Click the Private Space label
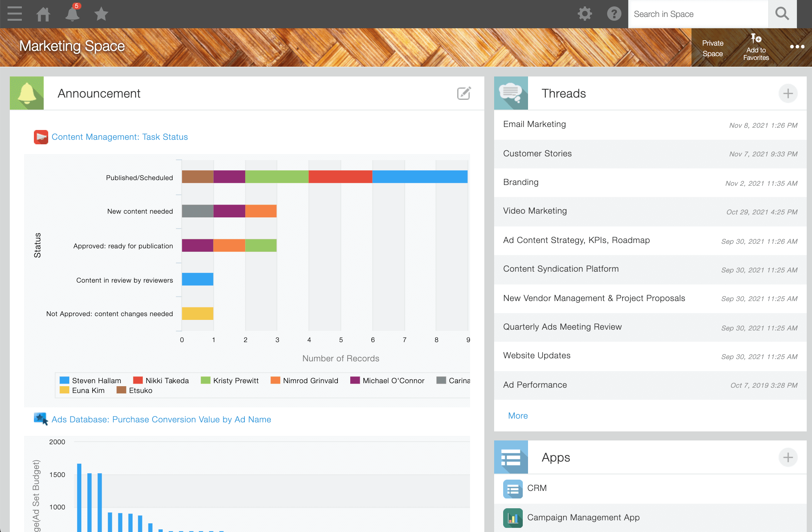Screen dimensions: 812x532 point(713,48)
